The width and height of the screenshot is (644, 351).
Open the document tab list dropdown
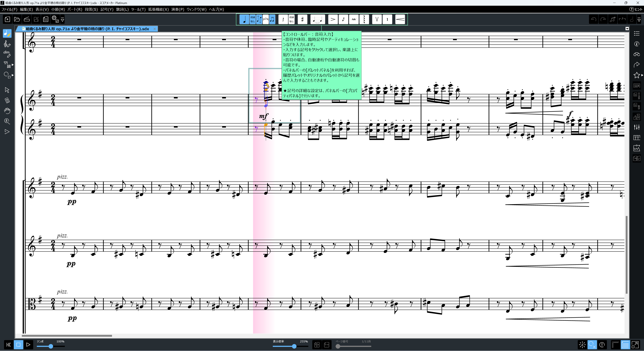coord(627,29)
